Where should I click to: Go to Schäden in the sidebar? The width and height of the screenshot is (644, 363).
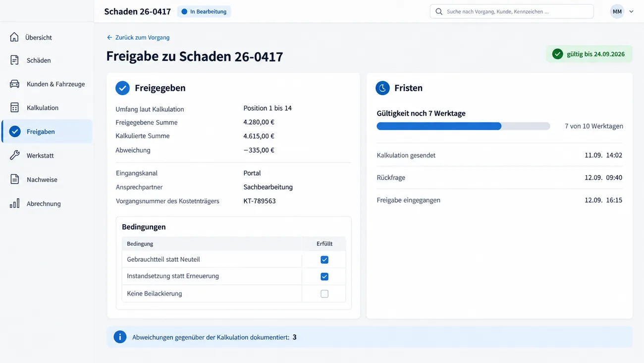[x=47, y=60]
